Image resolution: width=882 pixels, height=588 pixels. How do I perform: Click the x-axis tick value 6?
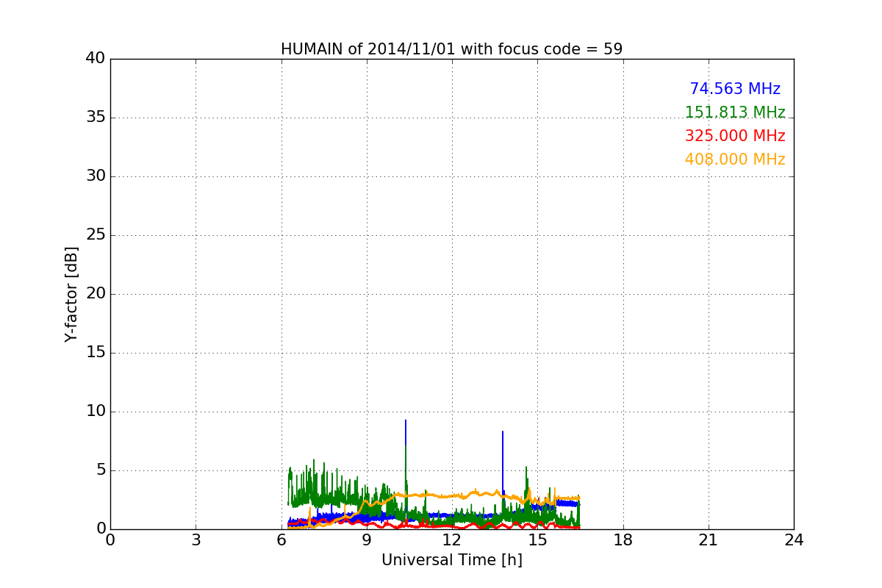coord(281,540)
